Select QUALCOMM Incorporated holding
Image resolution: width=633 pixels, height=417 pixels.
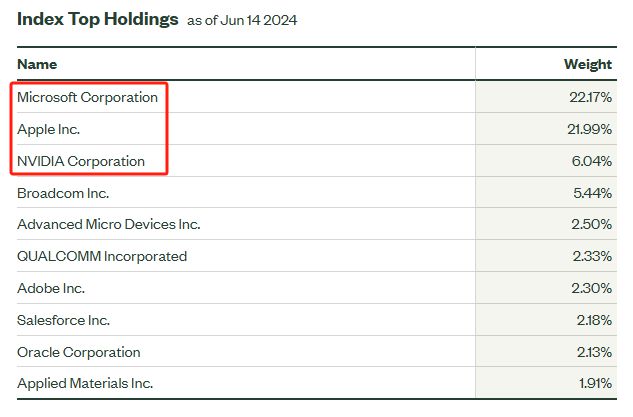coord(102,256)
